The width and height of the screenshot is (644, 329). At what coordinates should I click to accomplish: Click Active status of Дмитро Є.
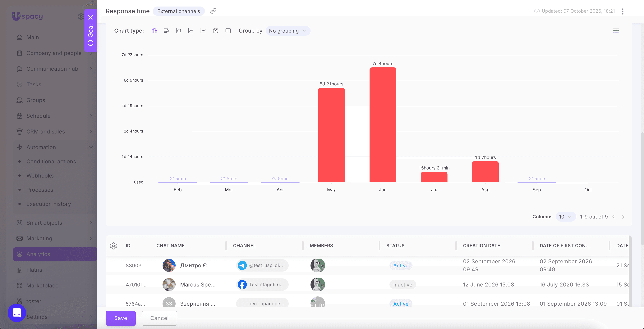point(401,265)
